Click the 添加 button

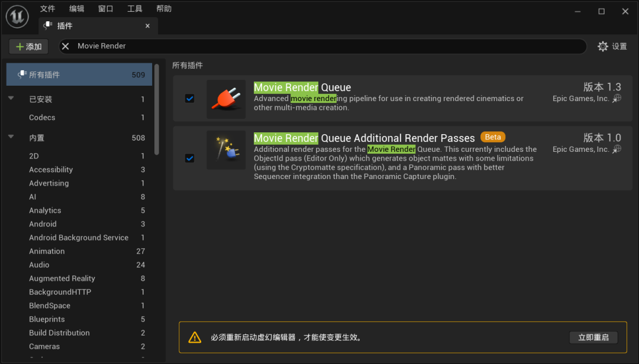28,46
